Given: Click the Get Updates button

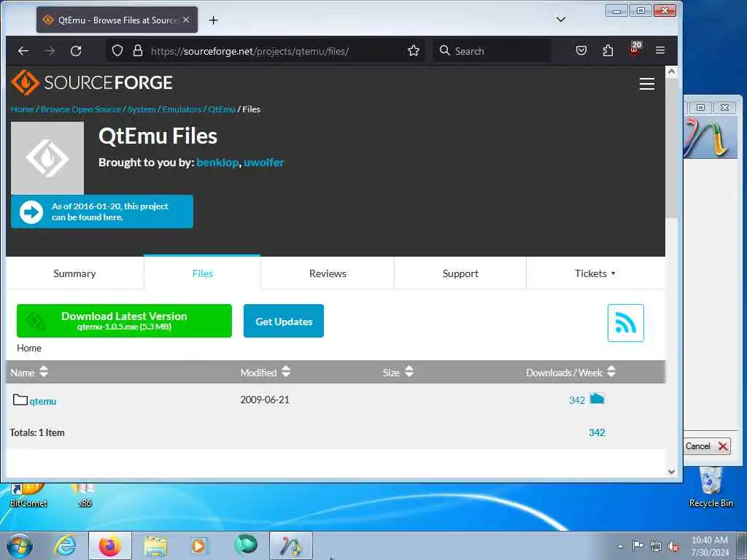Looking at the screenshot, I should [x=284, y=321].
